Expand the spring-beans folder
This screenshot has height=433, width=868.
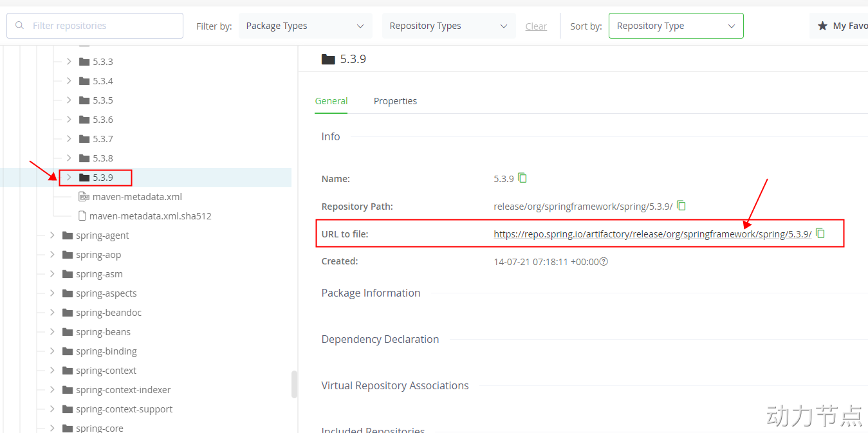click(52, 332)
